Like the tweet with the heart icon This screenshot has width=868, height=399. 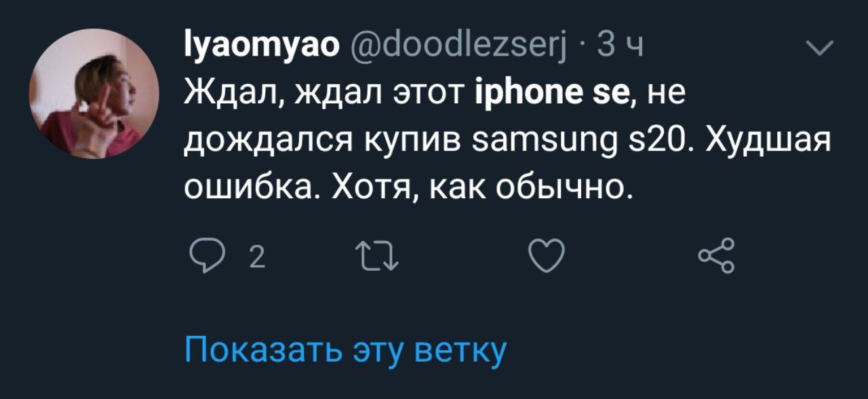[x=547, y=258]
